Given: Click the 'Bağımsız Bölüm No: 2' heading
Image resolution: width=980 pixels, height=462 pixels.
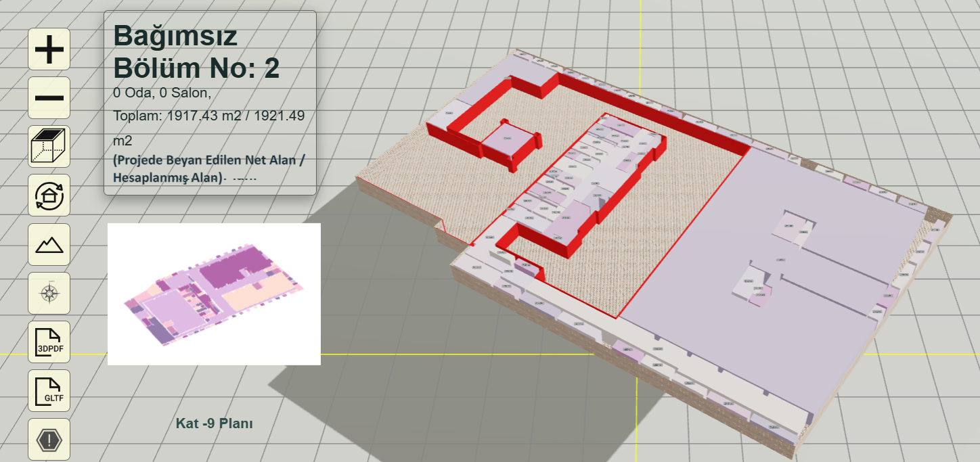Looking at the screenshot, I should [x=196, y=51].
